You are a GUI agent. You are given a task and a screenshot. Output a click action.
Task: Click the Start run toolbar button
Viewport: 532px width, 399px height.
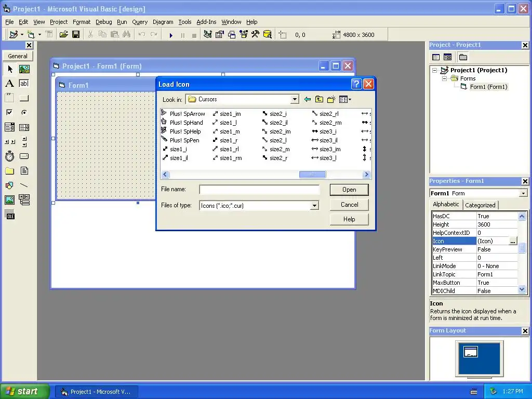pos(171,35)
